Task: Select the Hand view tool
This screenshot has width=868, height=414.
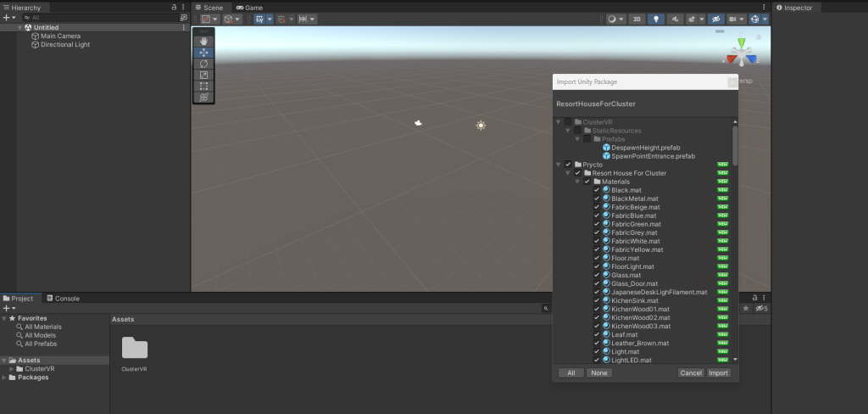Action: pos(203,41)
